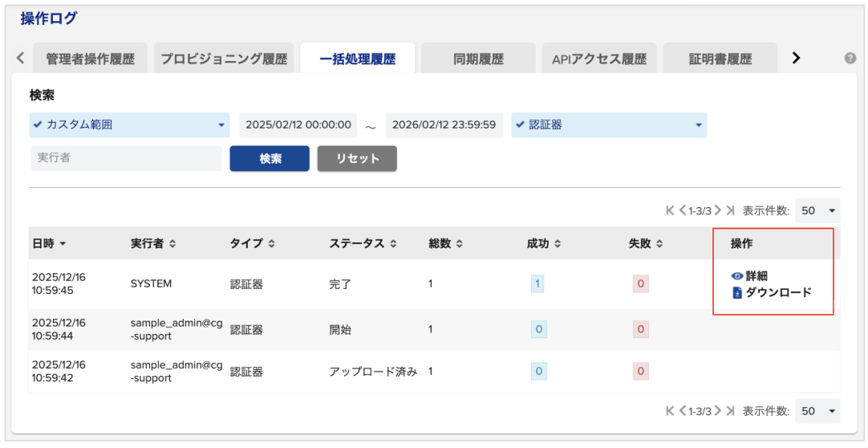This screenshot has width=868, height=448.
Task: Click success count 0 in アップロード済み row
Action: 538,371
